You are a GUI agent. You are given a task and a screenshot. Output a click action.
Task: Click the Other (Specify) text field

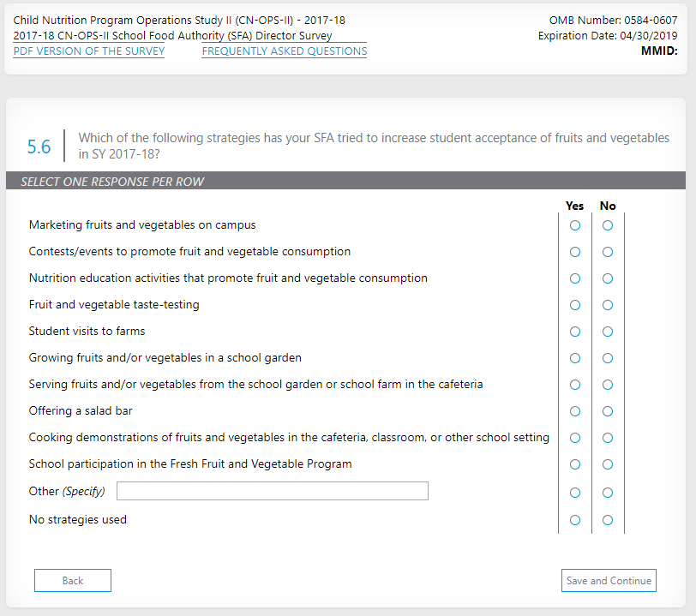[272, 491]
